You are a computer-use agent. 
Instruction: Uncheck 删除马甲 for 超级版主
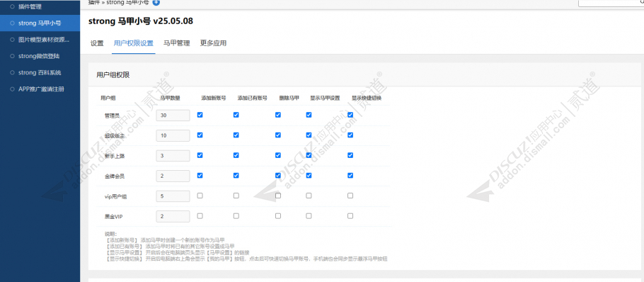pos(278,135)
